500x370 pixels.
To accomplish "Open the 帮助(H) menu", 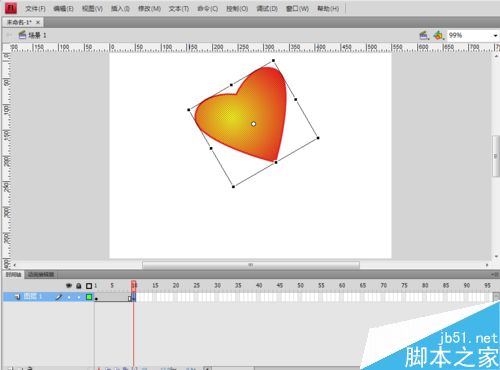I will point(328,9).
